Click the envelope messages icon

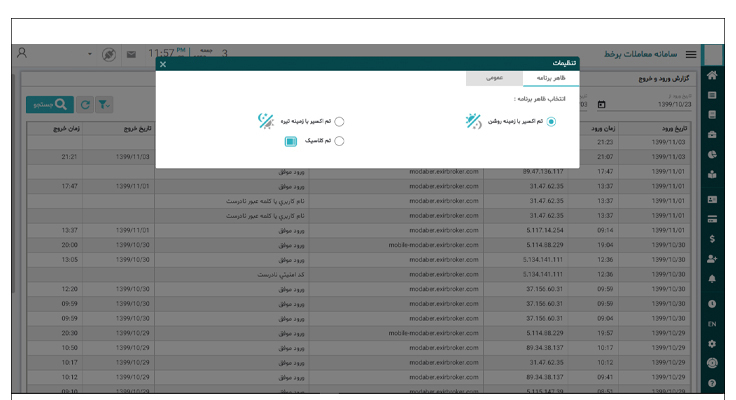(131, 54)
